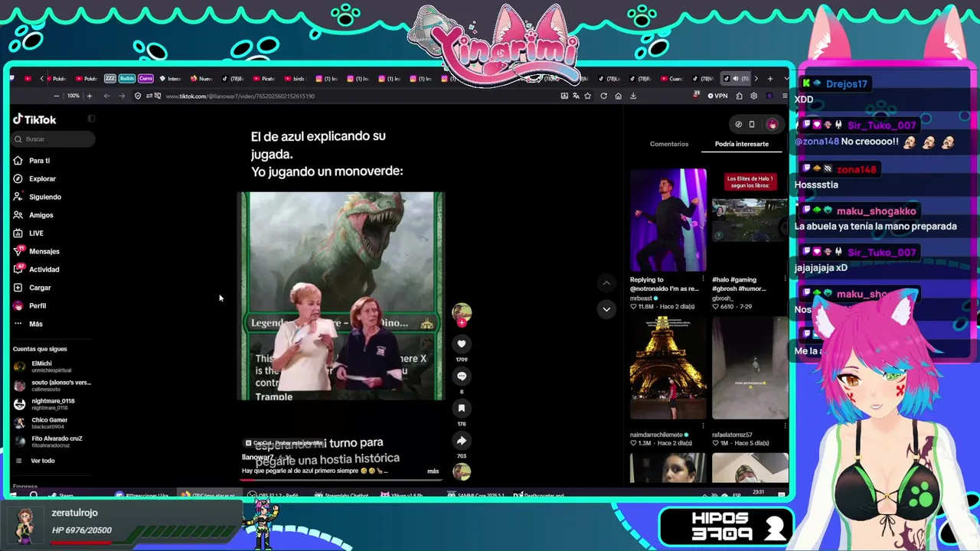Image resolution: width=980 pixels, height=551 pixels.
Task: Open OBS in taskbar
Action: (274, 495)
